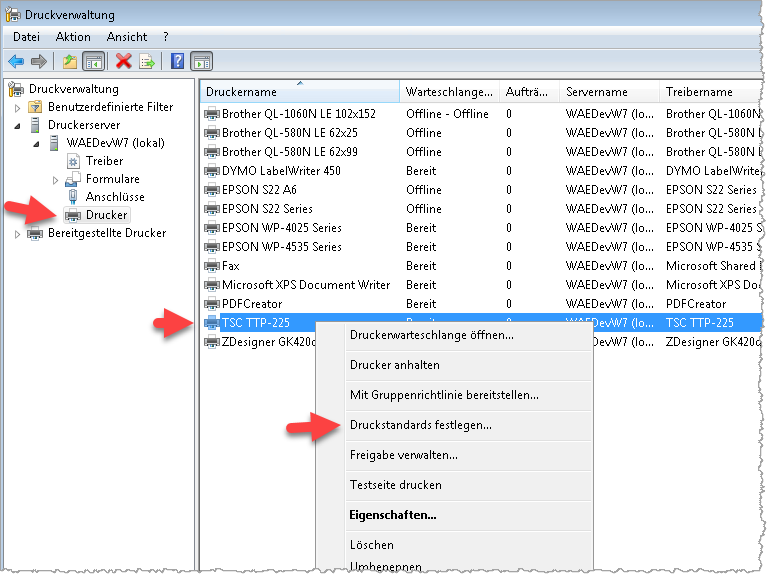
Task: Click the Bereitgestellte Drucker printer icon
Action: click(x=35, y=233)
